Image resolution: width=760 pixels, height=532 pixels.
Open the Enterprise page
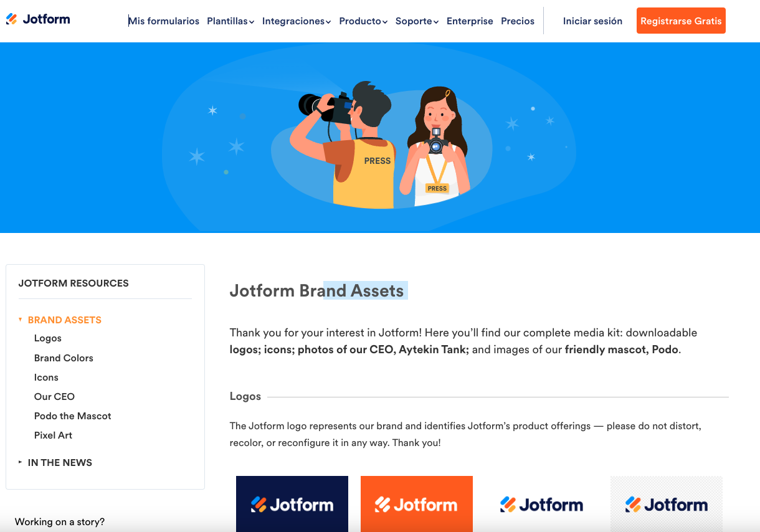click(470, 21)
